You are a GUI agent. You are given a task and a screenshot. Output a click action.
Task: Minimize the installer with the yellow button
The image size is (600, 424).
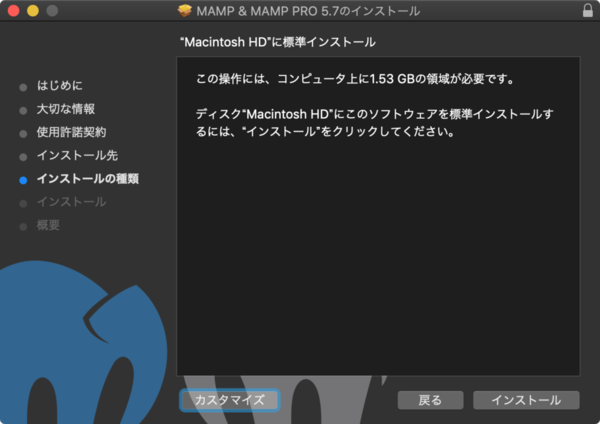(33, 11)
